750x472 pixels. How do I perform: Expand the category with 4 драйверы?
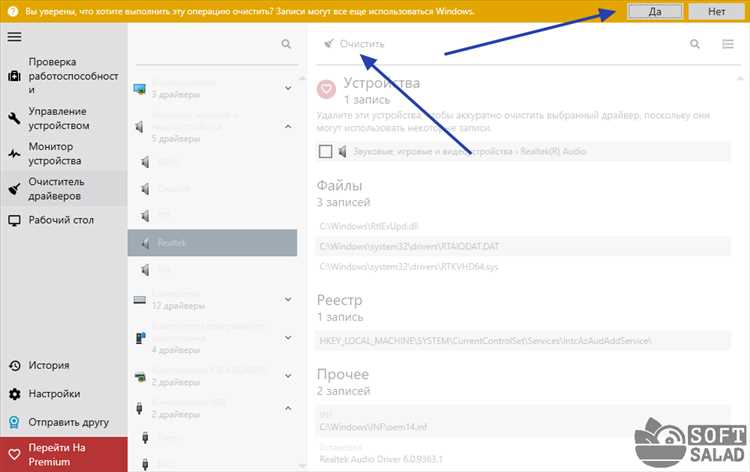coord(288,338)
